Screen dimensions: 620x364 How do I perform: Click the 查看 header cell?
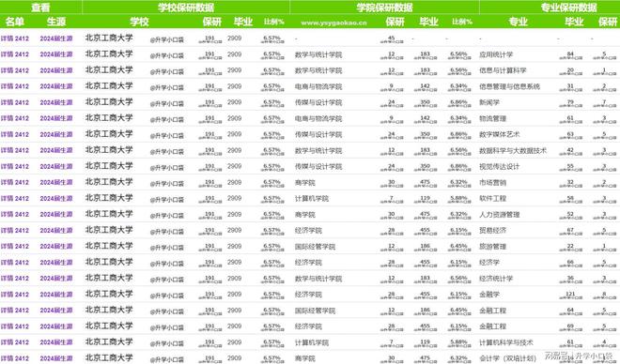click(x=40, y=8)
